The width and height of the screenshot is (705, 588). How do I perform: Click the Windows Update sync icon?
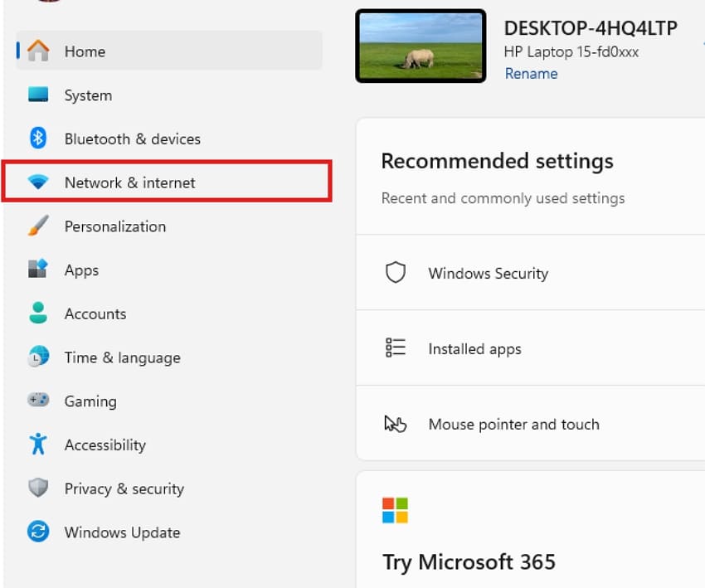point(38,532)
